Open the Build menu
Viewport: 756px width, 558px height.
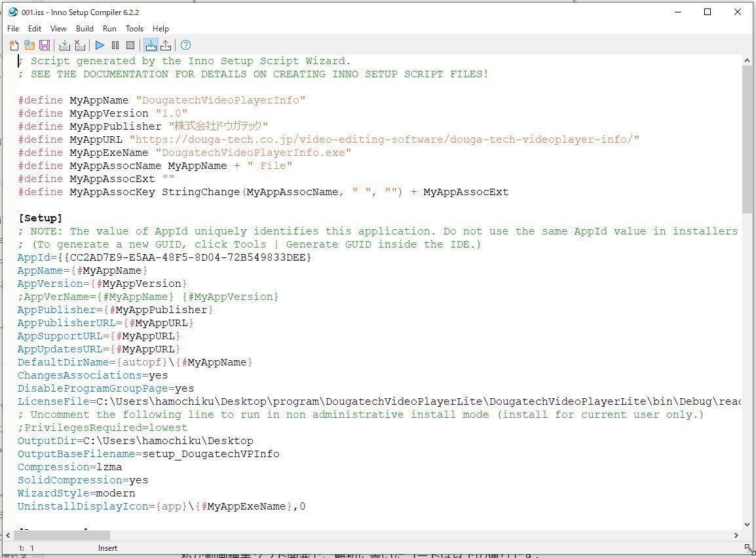tap(85, 29)
